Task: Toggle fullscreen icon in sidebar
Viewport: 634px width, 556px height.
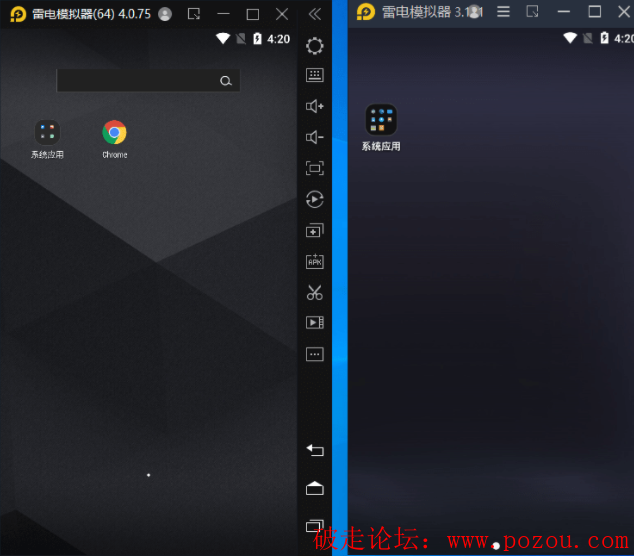Action: (x=315, y=168)
